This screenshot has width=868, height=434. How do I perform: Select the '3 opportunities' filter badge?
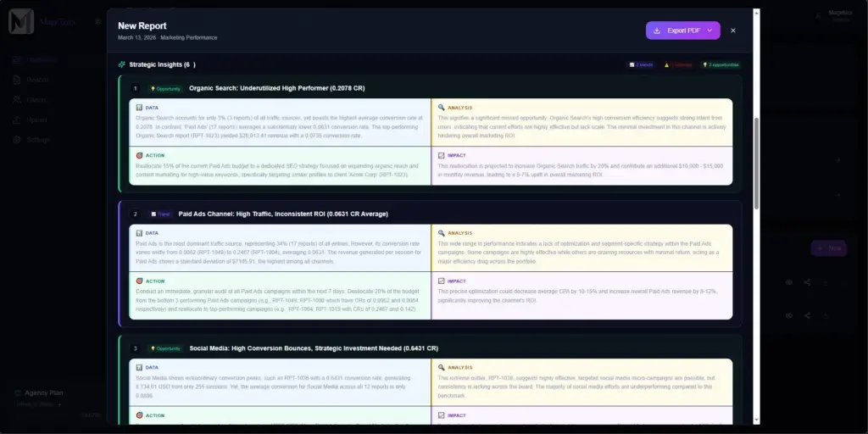coord(721,64)
